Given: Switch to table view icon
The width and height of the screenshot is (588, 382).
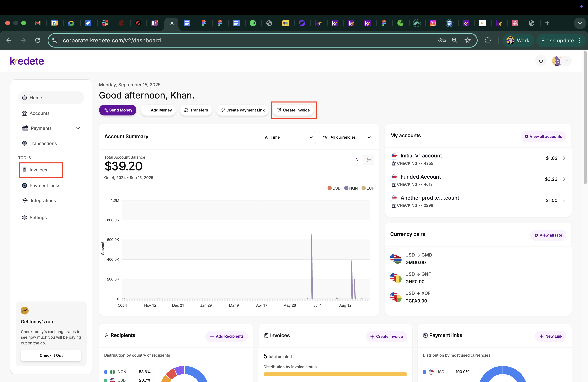Looking at the screenshot, I should 369,160.
